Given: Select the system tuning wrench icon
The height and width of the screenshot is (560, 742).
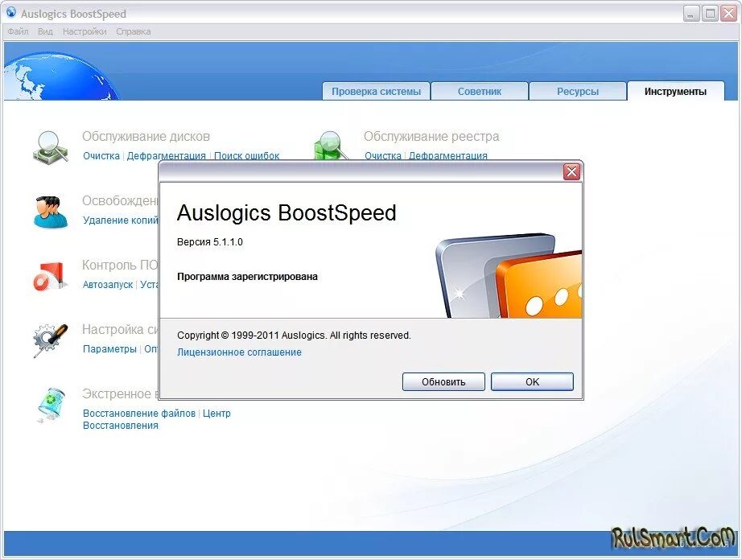Looking at the screenshot, I should pos(50,340).
